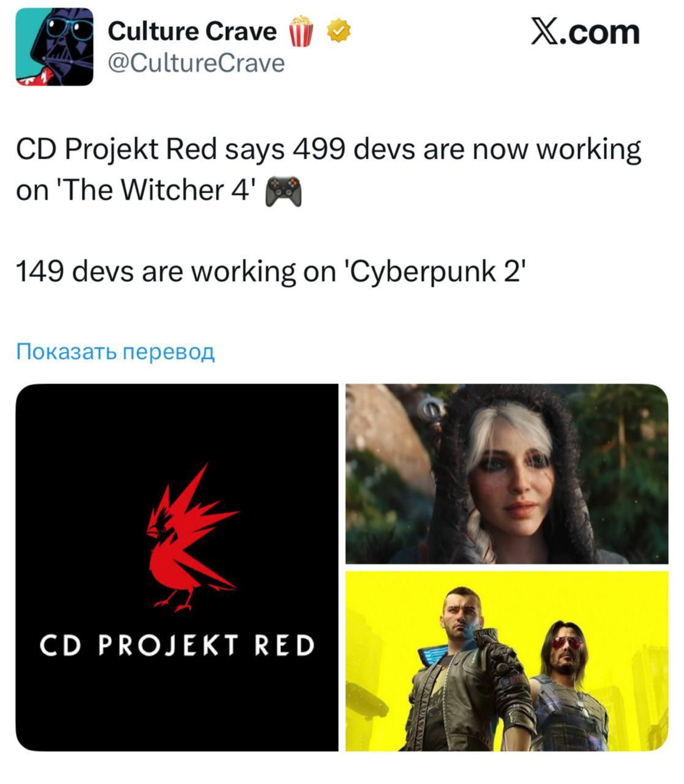Open the @CultureCrave handle
The width and height of the screenshot is (684, 784).
click(197, 63)
